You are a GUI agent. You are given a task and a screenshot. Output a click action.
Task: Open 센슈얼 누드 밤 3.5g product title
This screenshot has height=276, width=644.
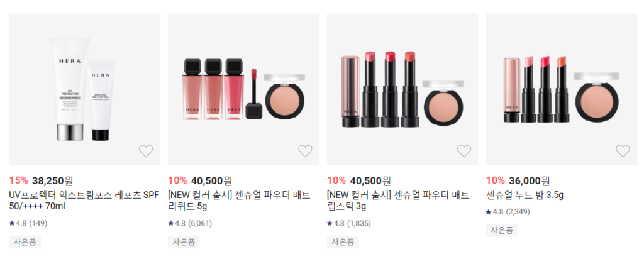pos(525,195)
